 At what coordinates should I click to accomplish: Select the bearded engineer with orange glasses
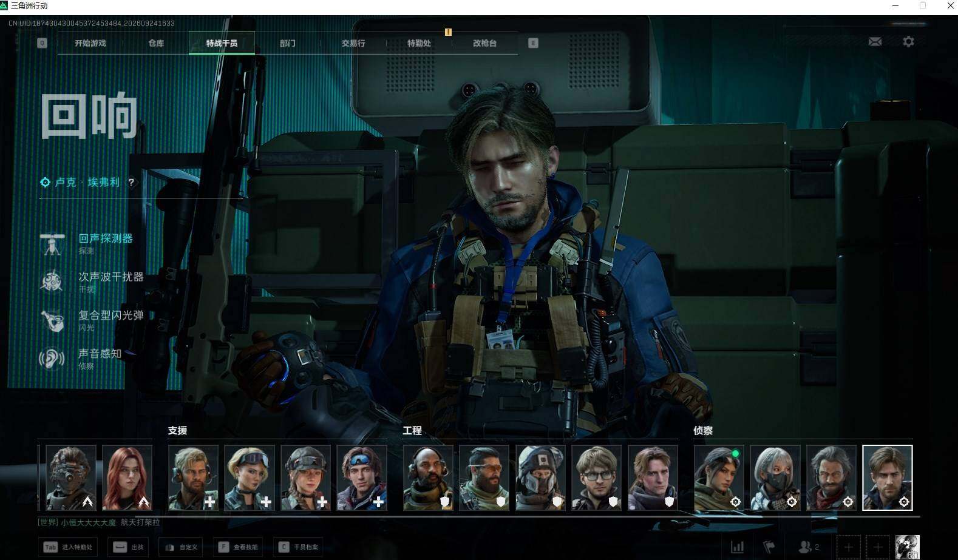484,477
